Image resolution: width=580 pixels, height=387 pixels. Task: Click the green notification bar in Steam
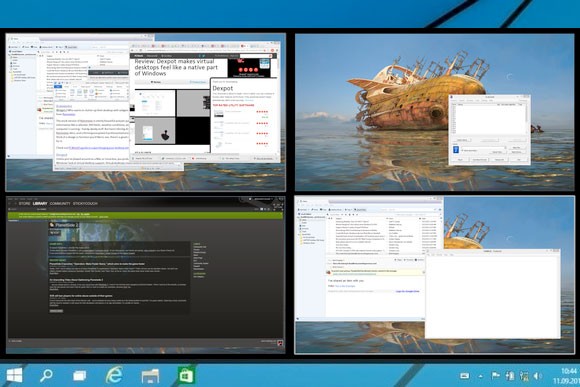point(145,215)
